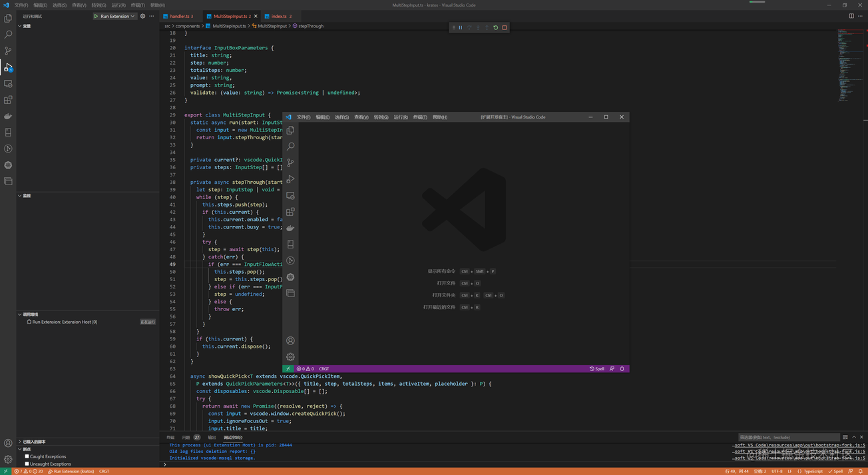Viewport: 868px width, 475px height.
Task: Open Search in the main activity bar
Action: [8, 35]
